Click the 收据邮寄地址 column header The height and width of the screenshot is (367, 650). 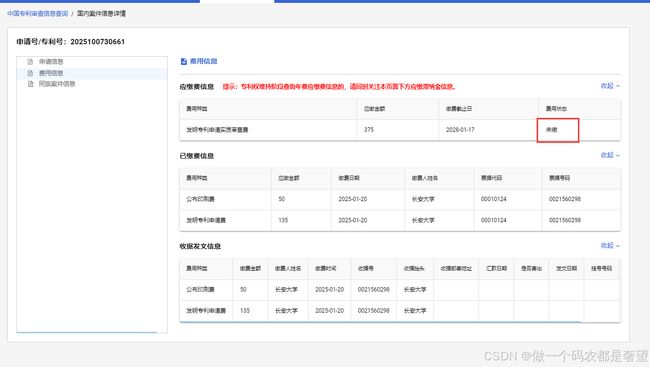click(456, 268)
